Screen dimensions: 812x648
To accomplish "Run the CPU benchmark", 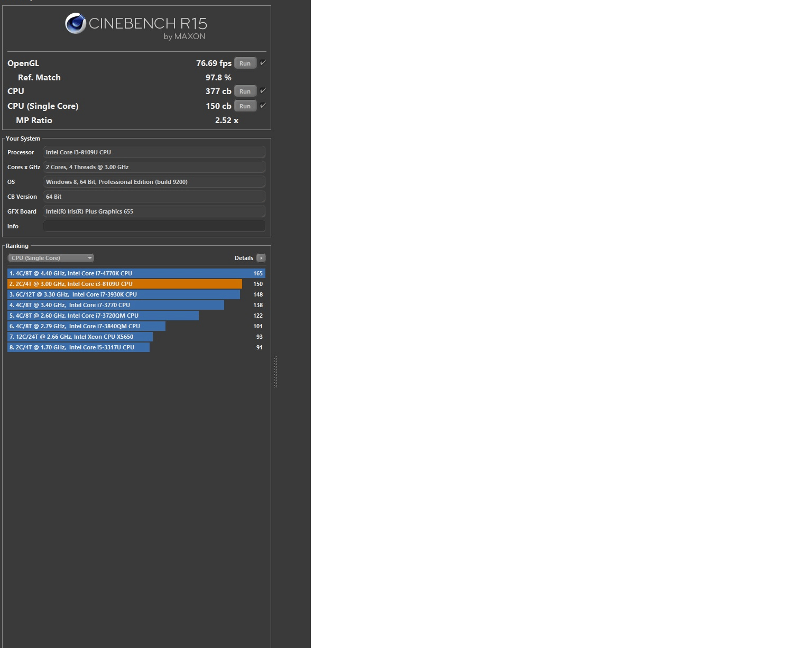I will point(245,91).
